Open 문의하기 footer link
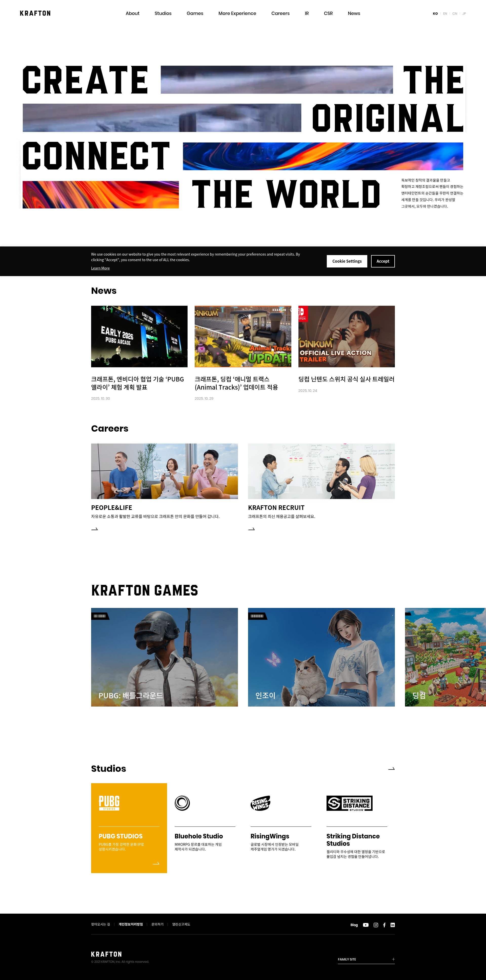 pos(157,924)
